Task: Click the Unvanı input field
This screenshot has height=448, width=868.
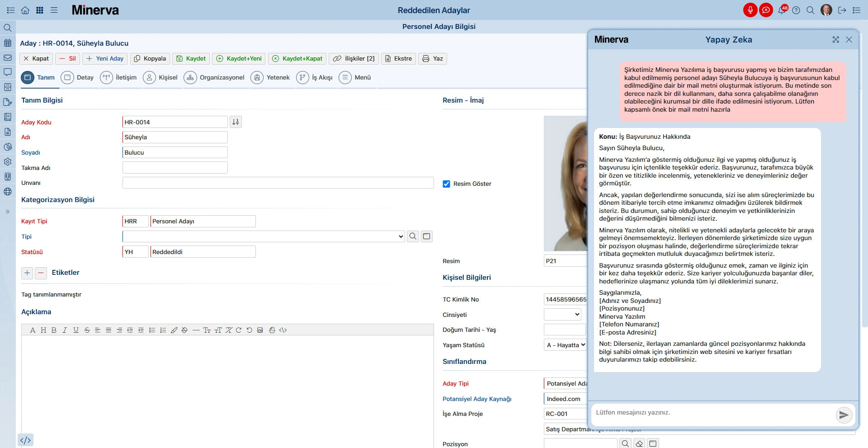Action: pyautogui.click(x=278, y=183)
